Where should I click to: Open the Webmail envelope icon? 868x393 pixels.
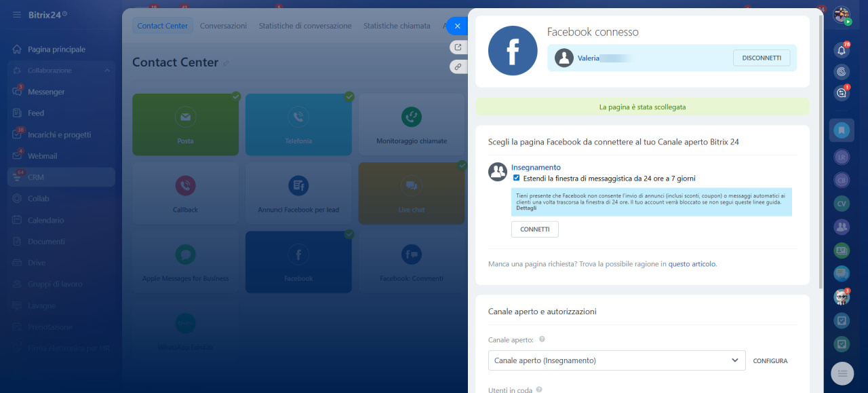(16, 156)
